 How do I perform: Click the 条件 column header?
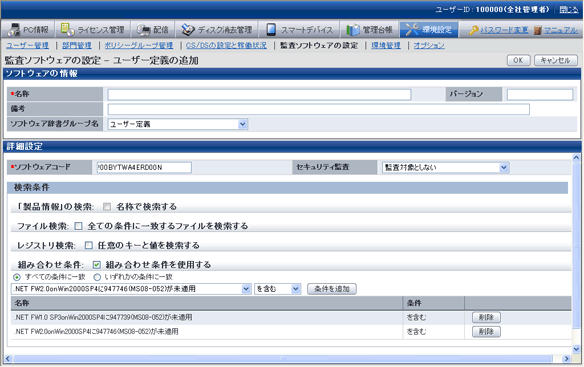434,303
